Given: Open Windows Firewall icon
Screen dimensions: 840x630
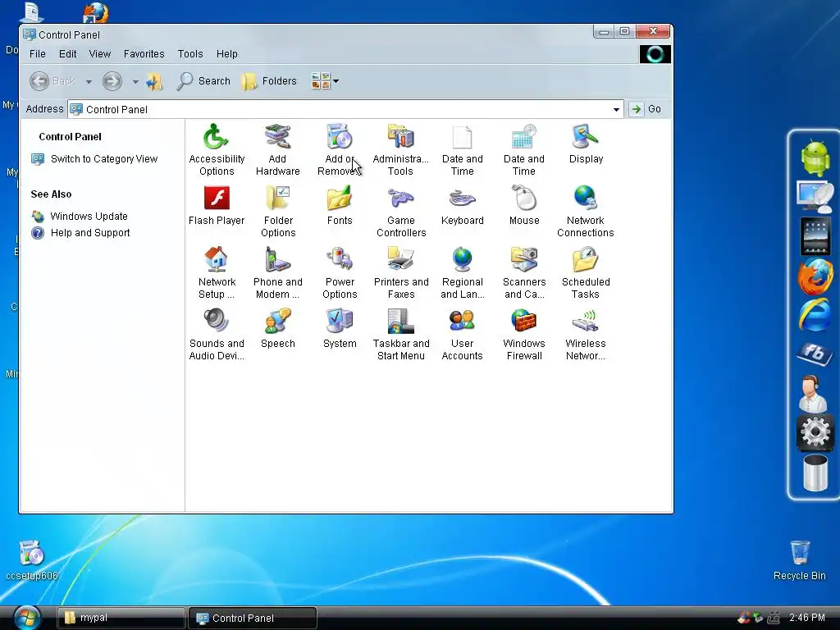Looking at the screenshot, I should [524, 322].
